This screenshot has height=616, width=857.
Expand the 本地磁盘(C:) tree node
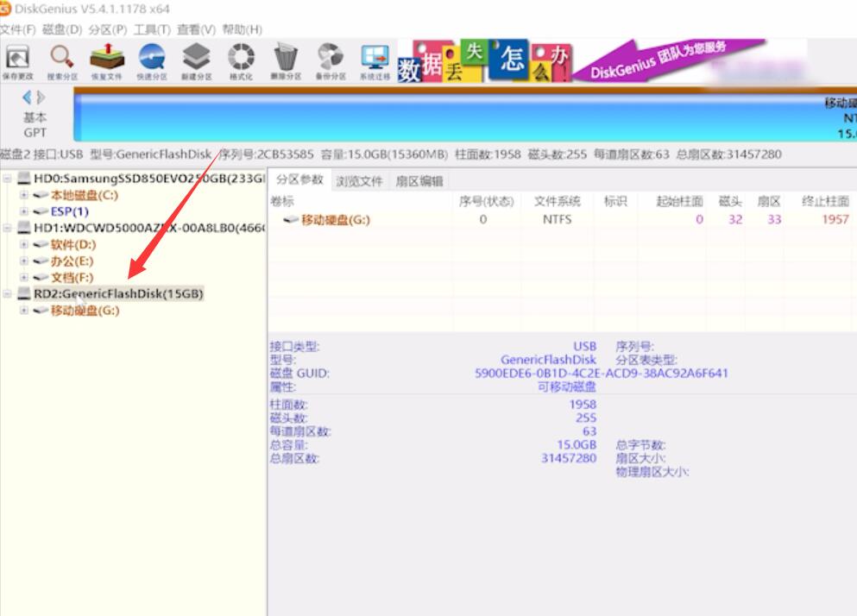[23, 195]
